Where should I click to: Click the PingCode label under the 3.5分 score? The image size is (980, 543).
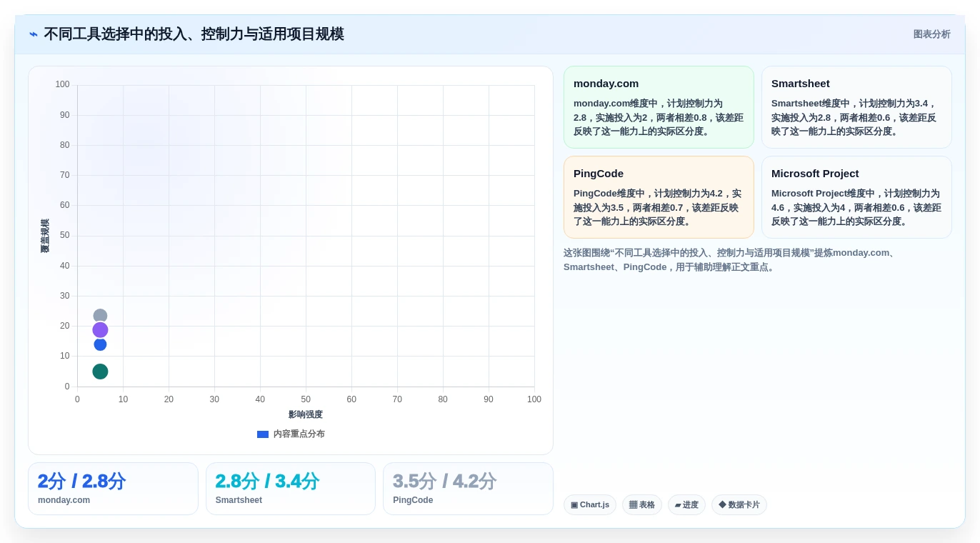(413, 500)
